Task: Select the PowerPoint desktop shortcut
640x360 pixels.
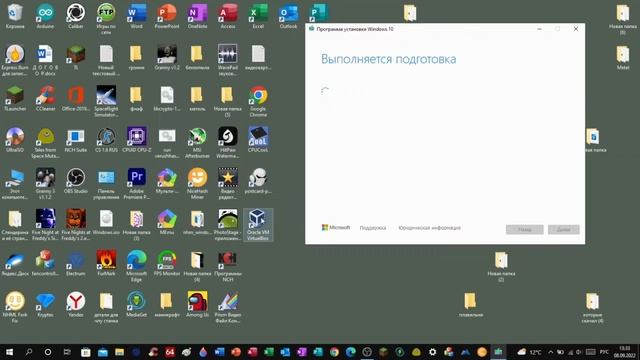Action: (x=167, y=16)
